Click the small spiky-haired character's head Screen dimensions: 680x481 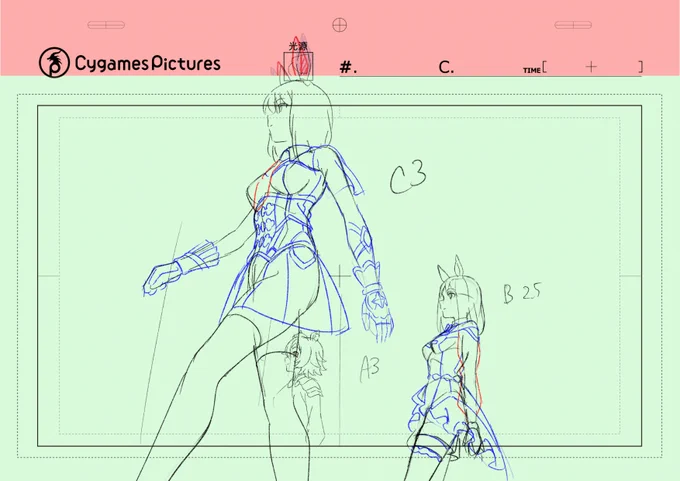[304, 353]
